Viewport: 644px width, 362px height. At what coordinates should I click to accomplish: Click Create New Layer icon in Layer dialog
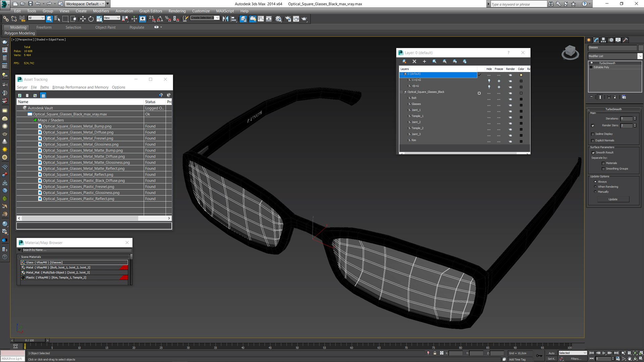click(x=404, y=61)
